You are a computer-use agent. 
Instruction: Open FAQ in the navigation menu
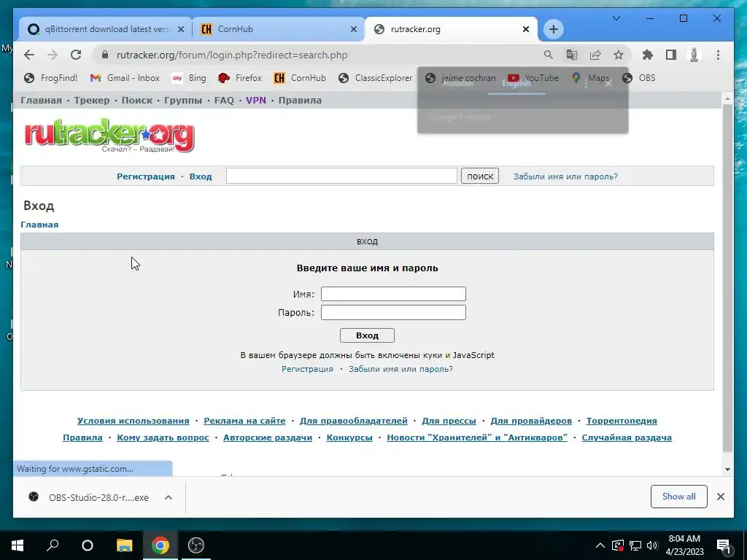coord(224,101)
